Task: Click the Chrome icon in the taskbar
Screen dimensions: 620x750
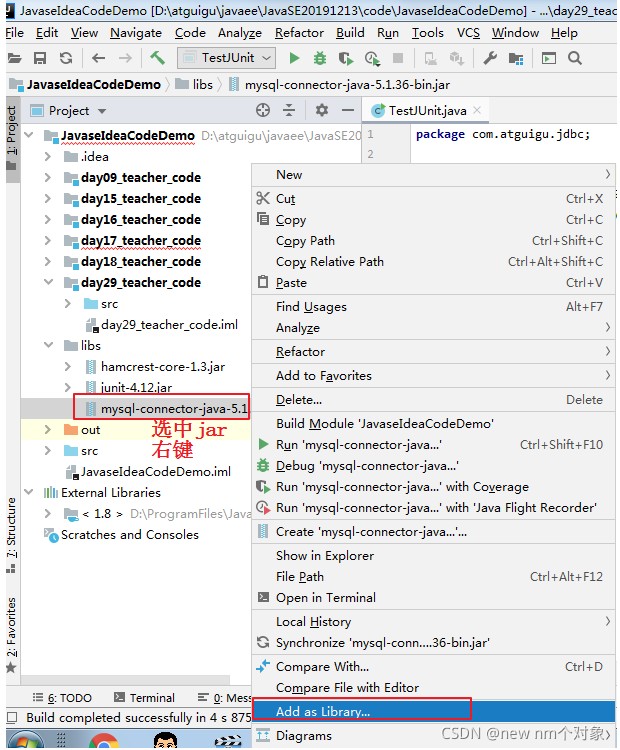Action: tap(103, 741)
